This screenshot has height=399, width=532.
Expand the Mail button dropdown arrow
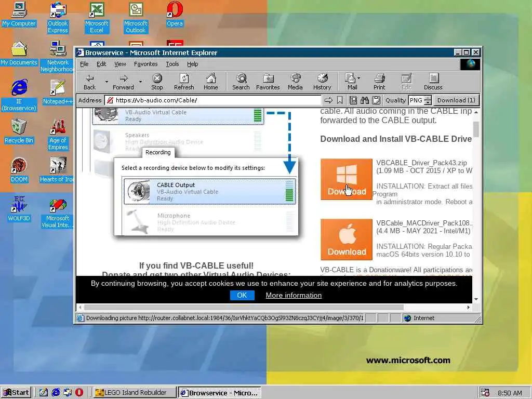point(359,78)
